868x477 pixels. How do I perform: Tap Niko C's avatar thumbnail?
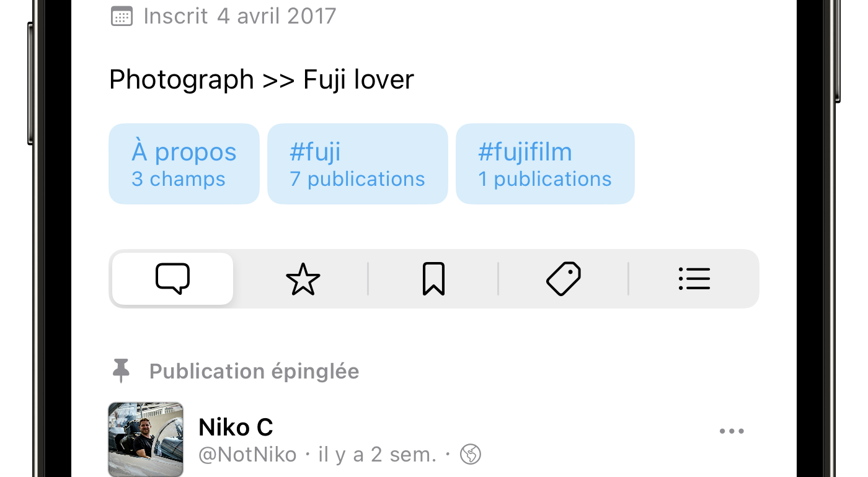pos(146,440)
